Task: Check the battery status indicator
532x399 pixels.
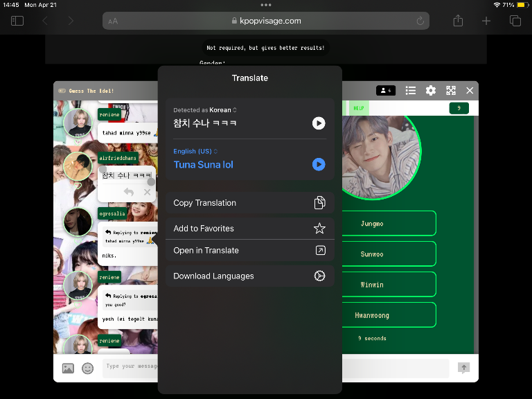Action: pos(522,5)
